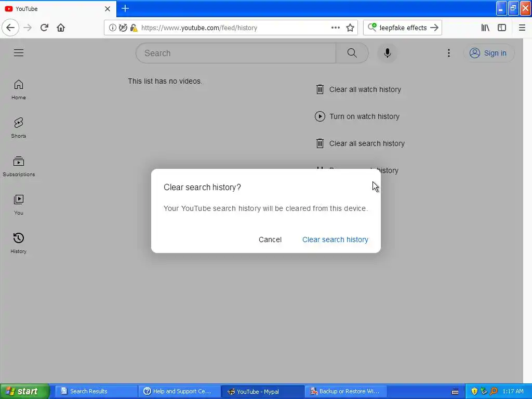Open Shorts in YouTube sidebar

19,128
